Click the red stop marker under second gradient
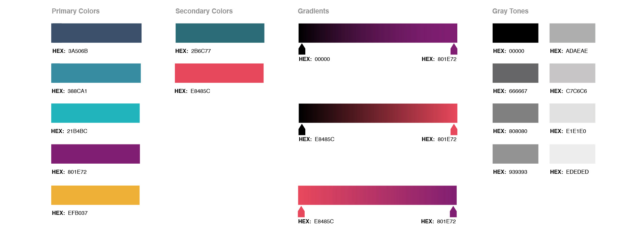 (454, 130)
